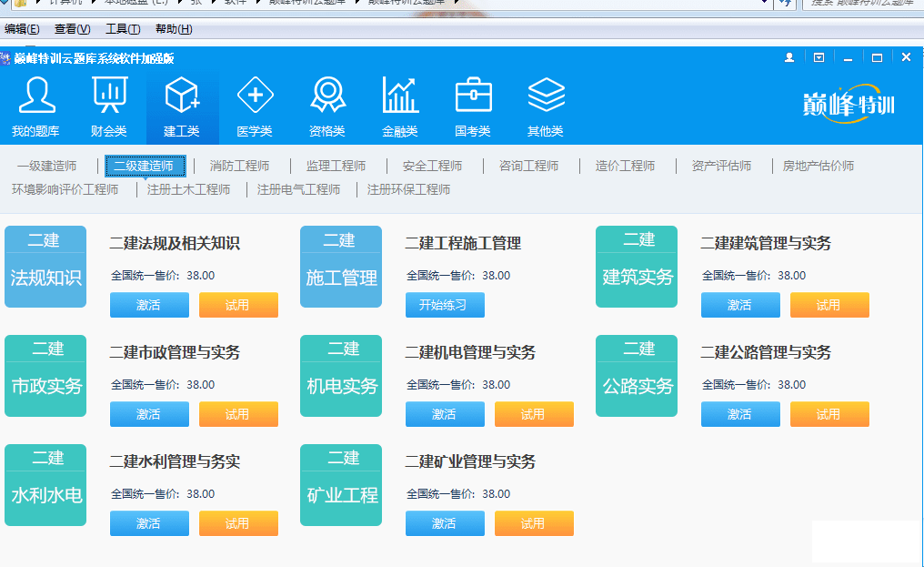
Task: Switch to the 消防工程师 tab
Action: [x=239, y=166]
